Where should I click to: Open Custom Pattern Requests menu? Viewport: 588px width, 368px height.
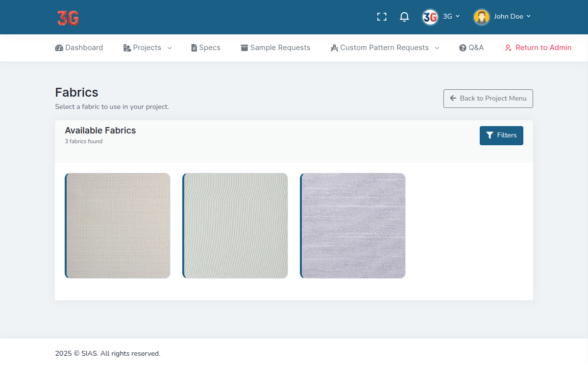385,48
